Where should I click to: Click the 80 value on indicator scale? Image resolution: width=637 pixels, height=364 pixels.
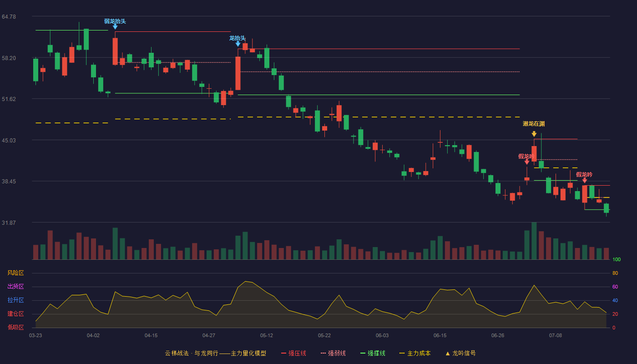coord(615,273)
